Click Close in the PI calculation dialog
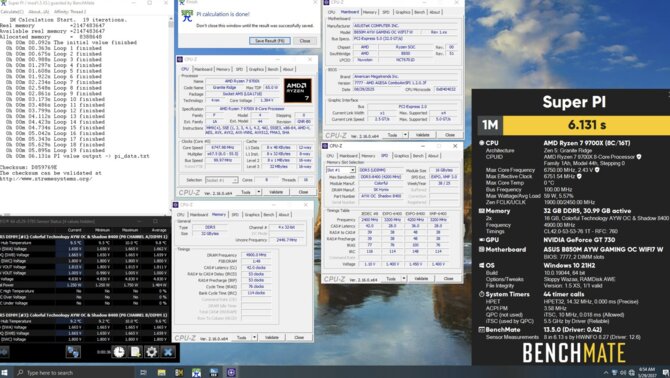Viewport: 670px width, 378px height. point(305,41)
